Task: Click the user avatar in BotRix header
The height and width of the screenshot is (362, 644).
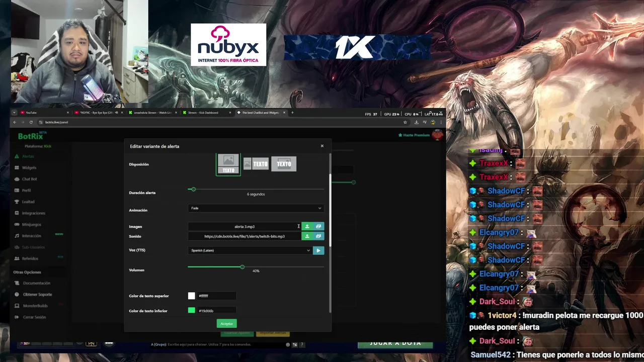Action: click(438, 135)
